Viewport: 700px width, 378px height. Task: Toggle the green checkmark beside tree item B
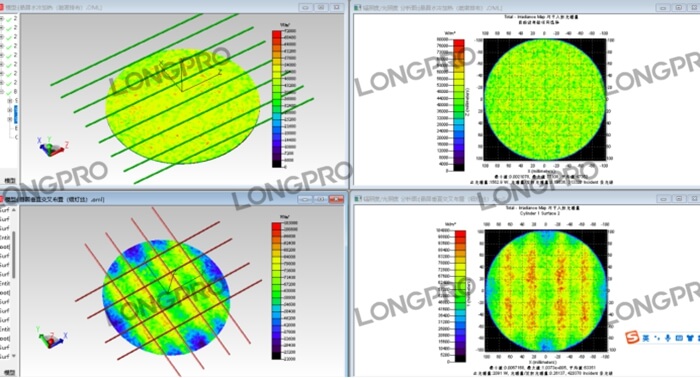point(9,92)
